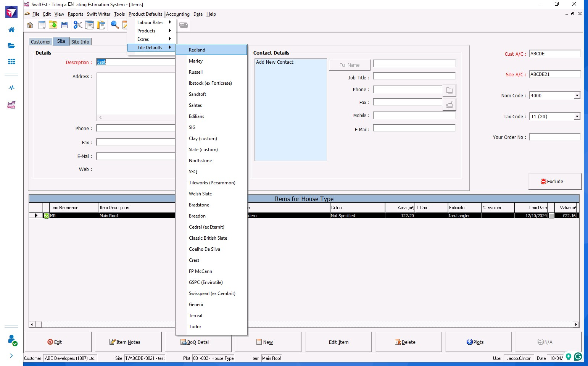Click the activity pulse icon in sidebar

tap(11, 88)
